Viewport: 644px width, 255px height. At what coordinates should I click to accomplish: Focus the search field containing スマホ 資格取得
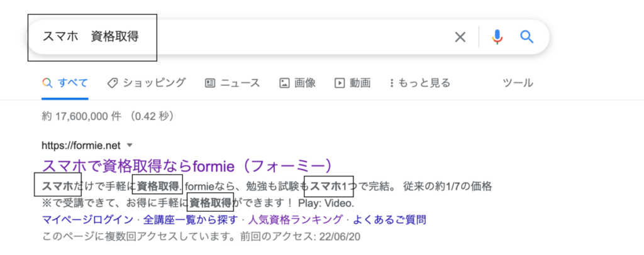[x=252, y=38]
